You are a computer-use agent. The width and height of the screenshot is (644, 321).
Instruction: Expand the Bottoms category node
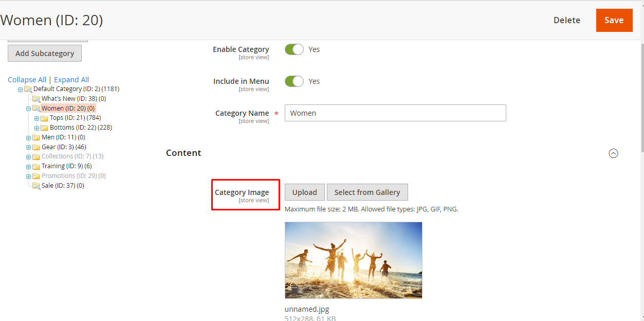click(36, 128)
